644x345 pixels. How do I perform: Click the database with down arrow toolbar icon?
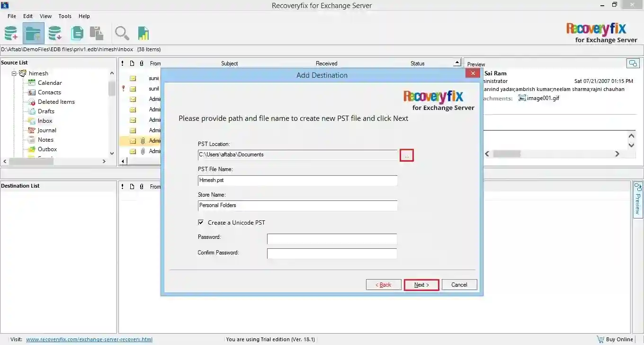[x=55, y=34]
